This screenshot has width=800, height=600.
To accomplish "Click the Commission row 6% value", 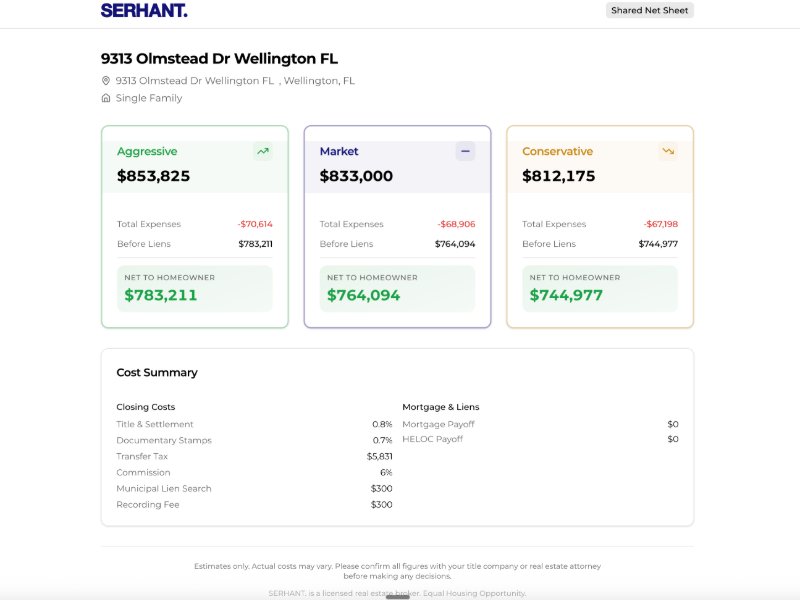I will [x=385, y=473].
